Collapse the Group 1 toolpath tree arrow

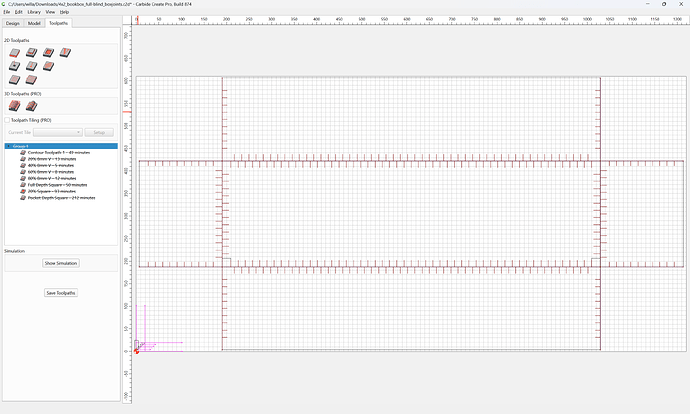point(8,146)
